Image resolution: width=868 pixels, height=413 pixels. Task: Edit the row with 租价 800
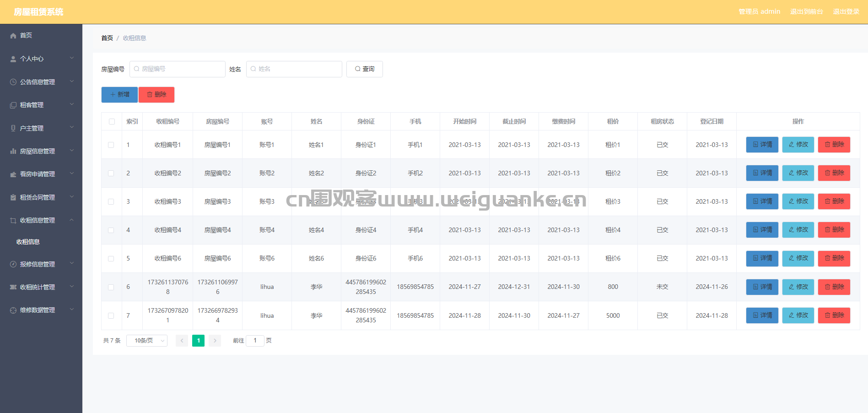(x=798, y=287)
